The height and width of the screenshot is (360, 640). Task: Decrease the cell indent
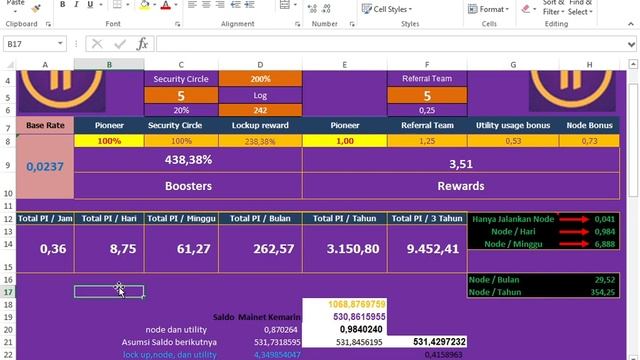[x=236, y=4]
